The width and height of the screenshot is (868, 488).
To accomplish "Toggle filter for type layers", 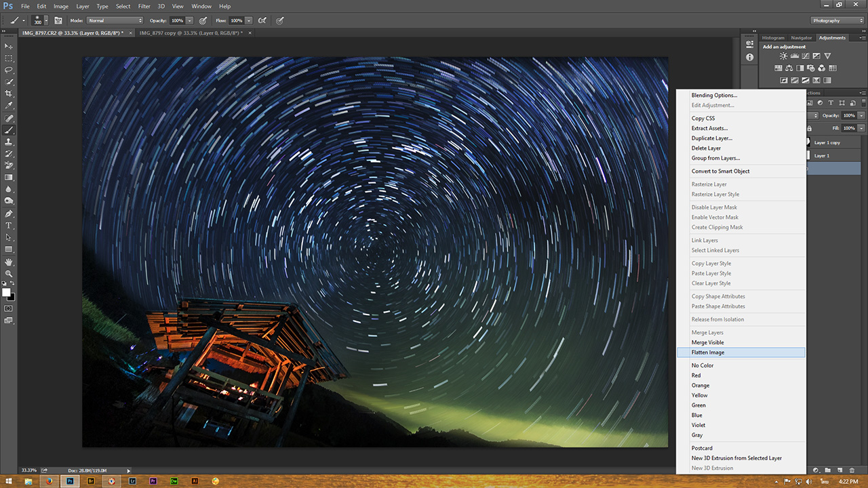I will pyautogui.click(x=831, y=103).
